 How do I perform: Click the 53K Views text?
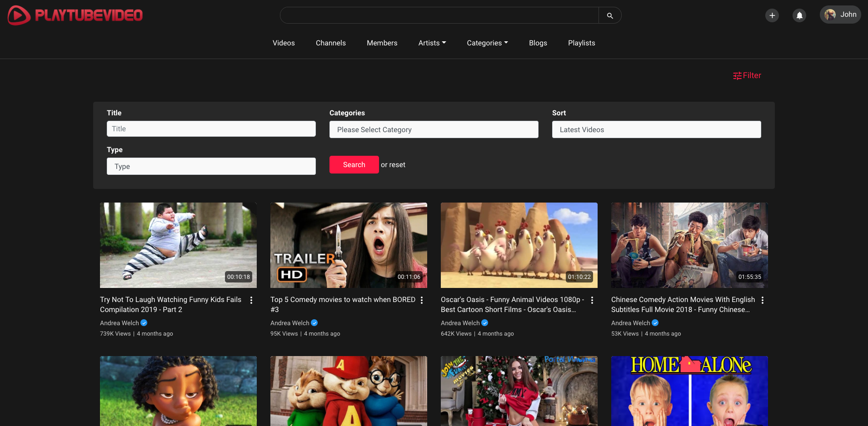(x=625, y=334)
